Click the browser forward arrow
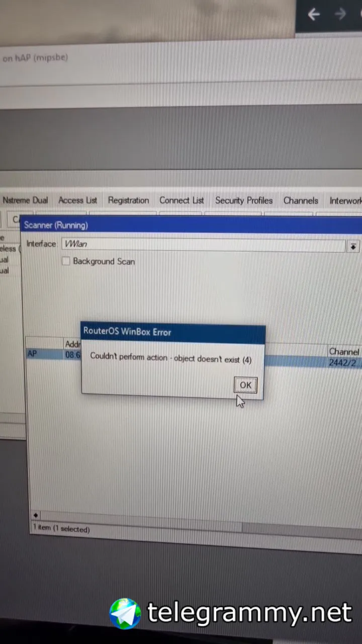 coord(340,14)
